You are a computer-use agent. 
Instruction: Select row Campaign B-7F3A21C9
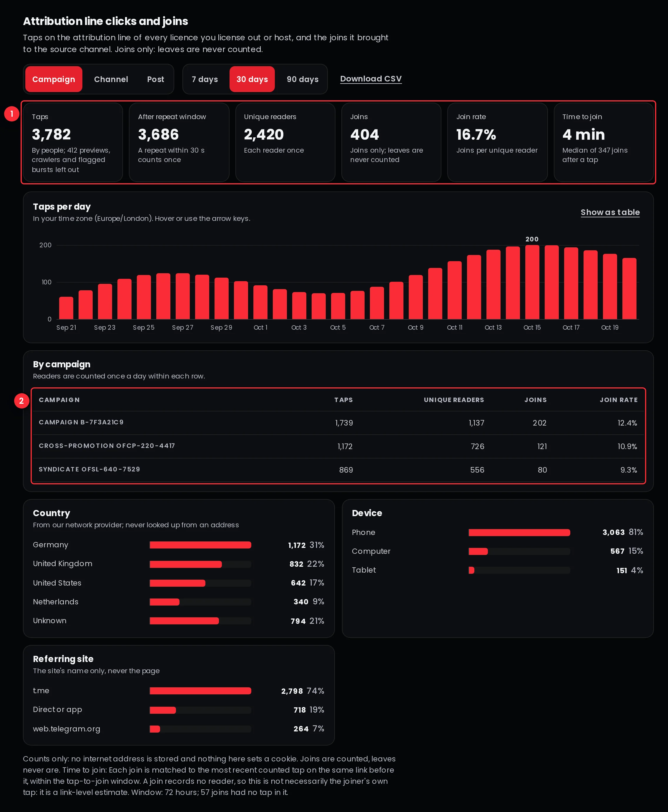pos(338,423)
